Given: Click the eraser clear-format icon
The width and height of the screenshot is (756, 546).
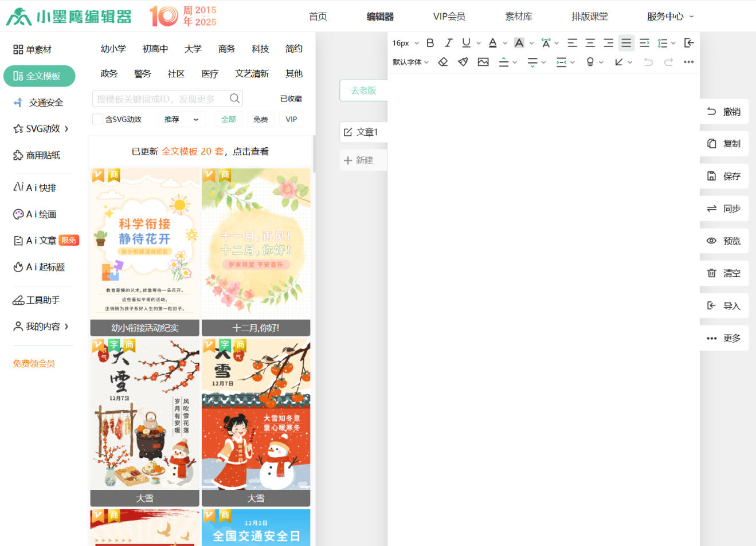Looking at the screenshot, I should tap(443, 62).
